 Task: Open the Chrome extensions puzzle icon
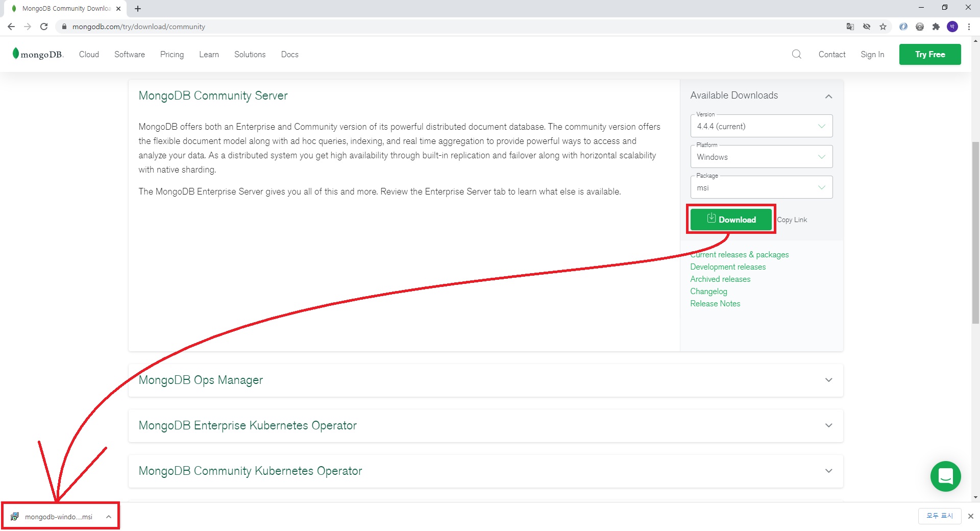(x=936, y=27)
